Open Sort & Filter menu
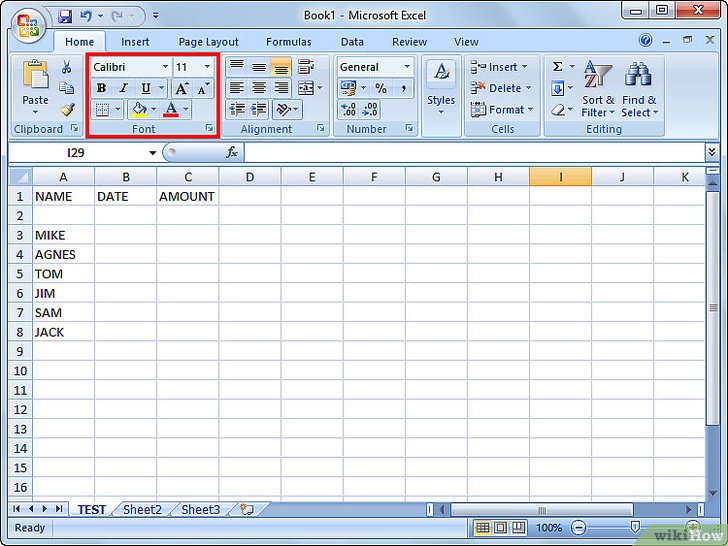Viewport: 728px width, 546px height. [x=598, y=89]
